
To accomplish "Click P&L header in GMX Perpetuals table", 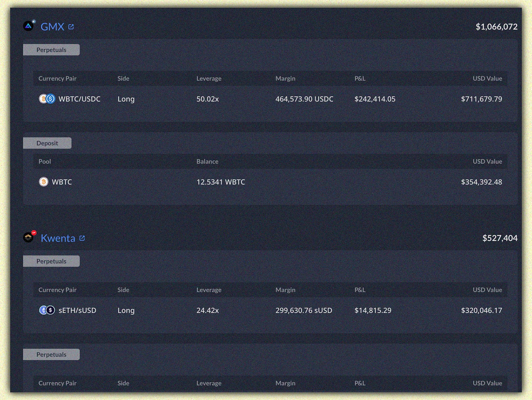I will pyautogui.click(x=360, y=79).
